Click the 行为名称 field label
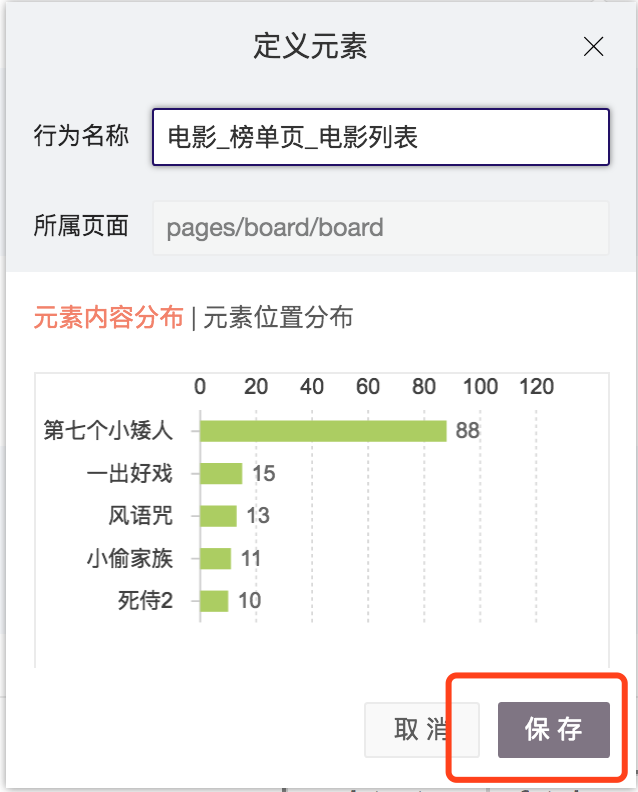638x792 pixels. click(81, 136)
